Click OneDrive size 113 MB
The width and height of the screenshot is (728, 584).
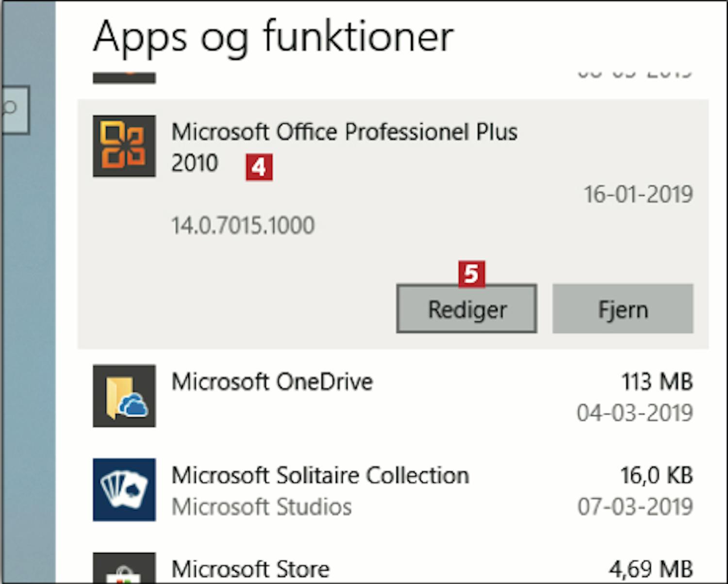657,382
